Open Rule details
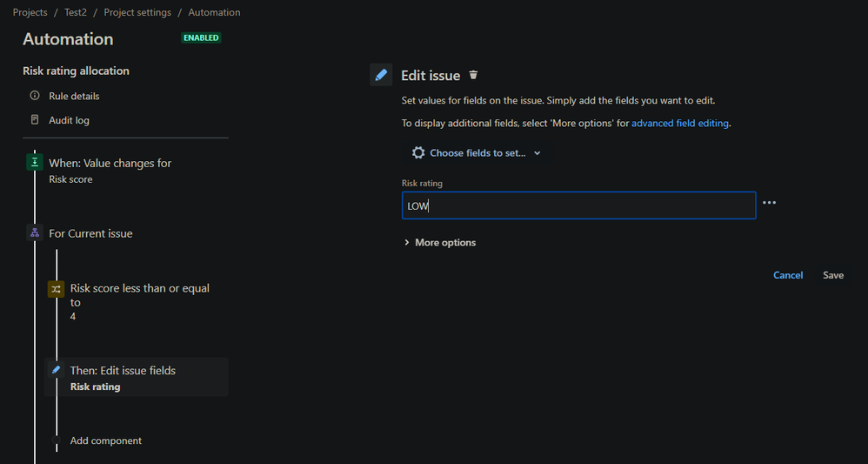Viewport: 868px width, 464px height. [74, 96]
